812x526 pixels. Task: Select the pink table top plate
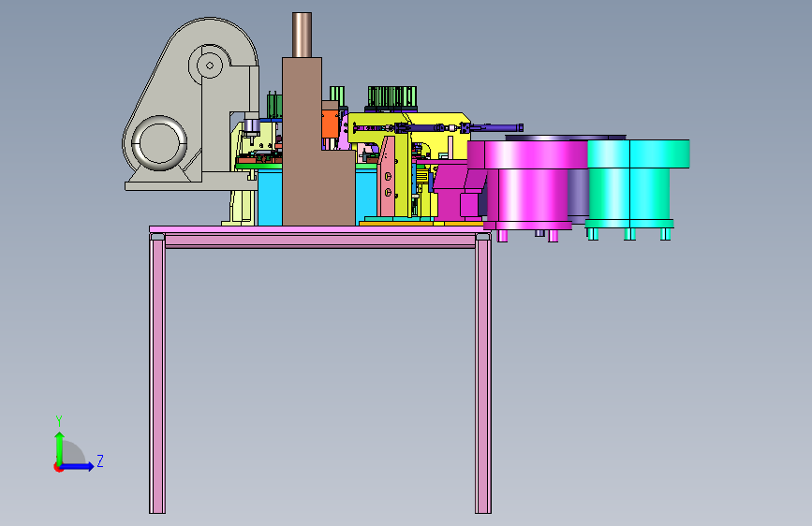tap(319, 229)
